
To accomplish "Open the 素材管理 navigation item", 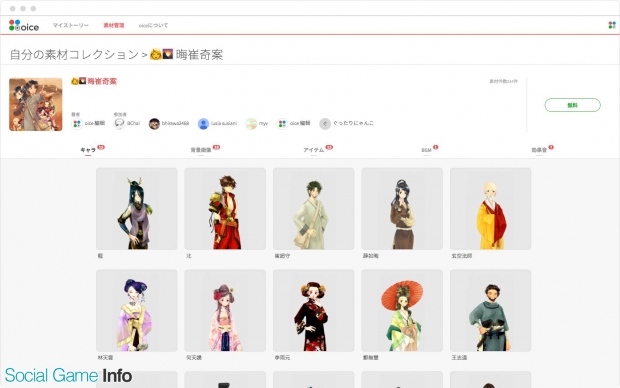I will pos(114,25).
